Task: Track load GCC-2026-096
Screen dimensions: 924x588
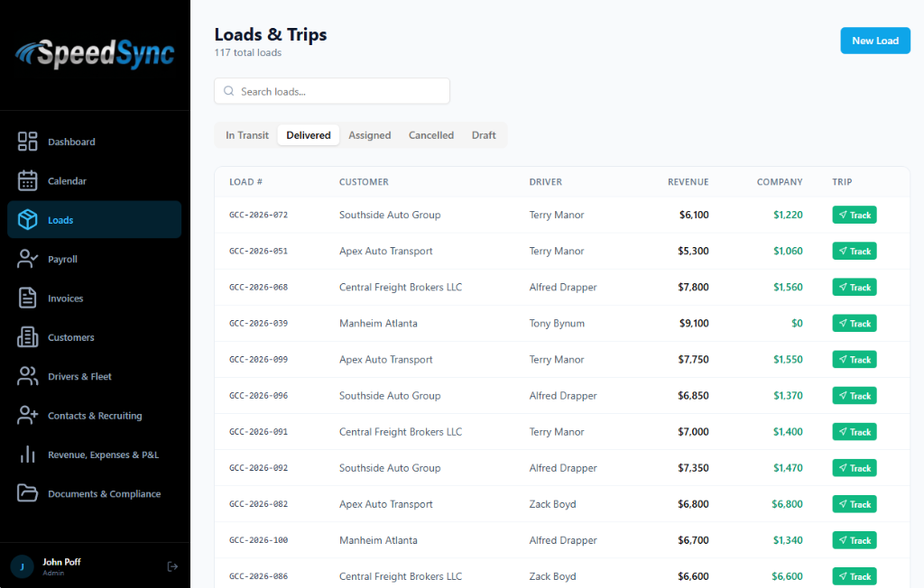Action: pos(855,396)
